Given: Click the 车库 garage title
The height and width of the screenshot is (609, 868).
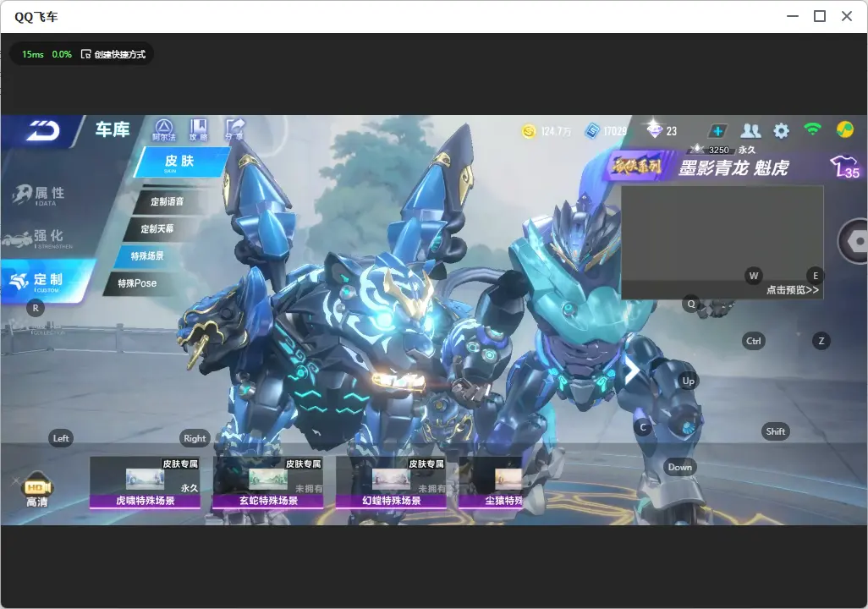Looking at the screenshot, I should tap(113, 129).
